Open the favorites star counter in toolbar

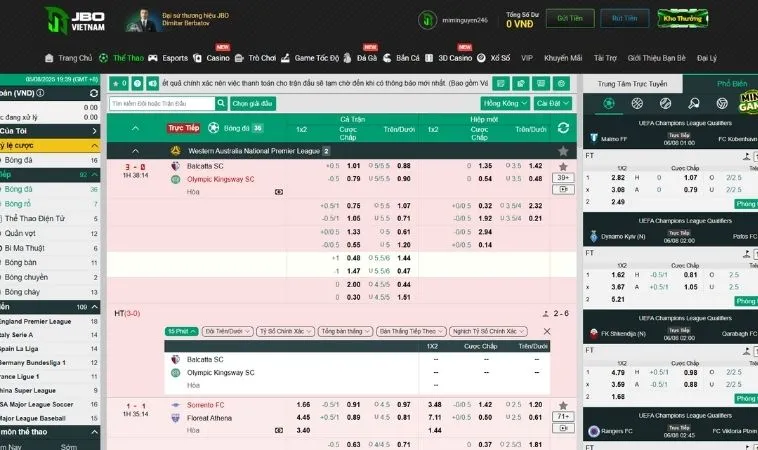click(x=118, y=84)
